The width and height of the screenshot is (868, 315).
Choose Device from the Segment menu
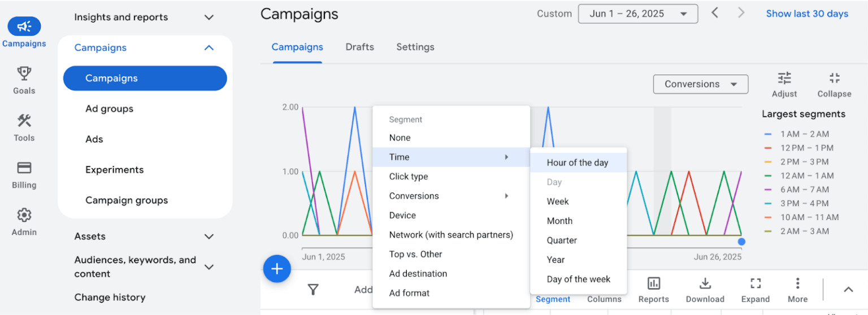(x=402, y=215)
